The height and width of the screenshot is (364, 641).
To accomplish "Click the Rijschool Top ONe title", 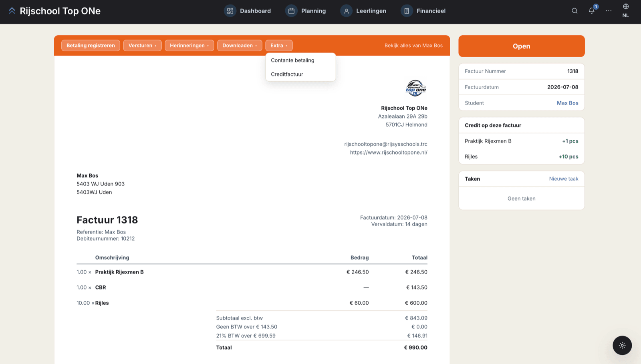I will click(x=60, y=11).
